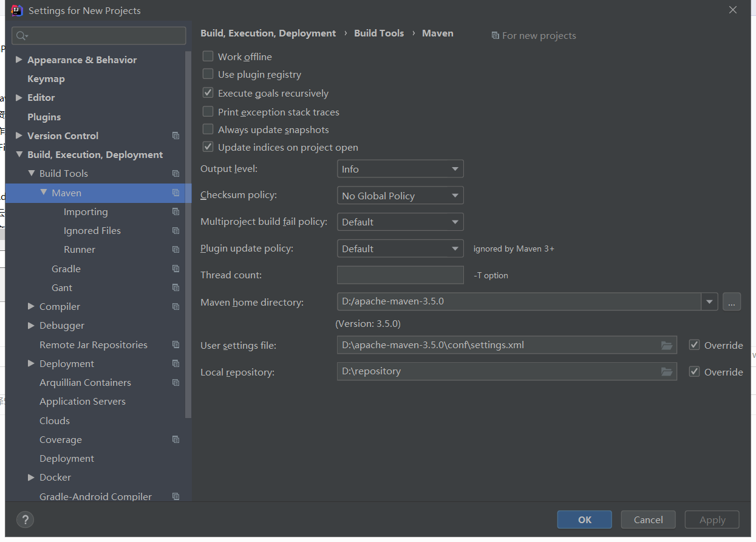This screenshot has height=542, width=756.
Task: Close the Settings dialog with X
Action: [733, 10]
